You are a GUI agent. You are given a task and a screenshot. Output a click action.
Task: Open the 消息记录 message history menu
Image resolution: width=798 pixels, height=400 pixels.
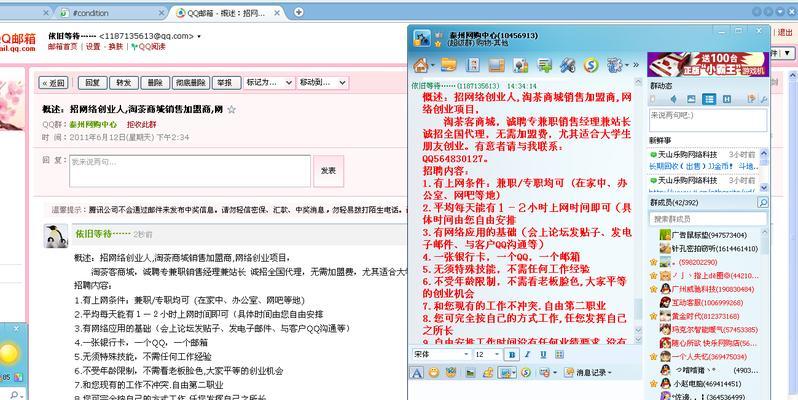click(x=588, y=373)
